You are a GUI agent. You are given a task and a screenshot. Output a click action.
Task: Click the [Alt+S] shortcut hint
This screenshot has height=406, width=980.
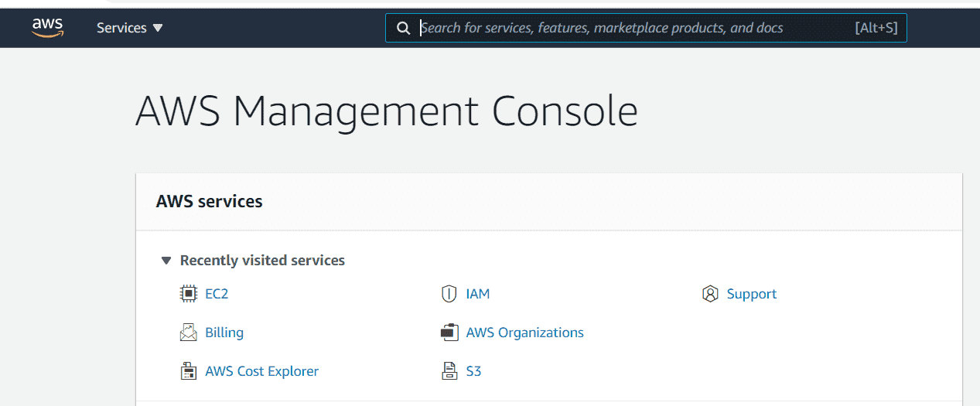(x=876, y=28)
